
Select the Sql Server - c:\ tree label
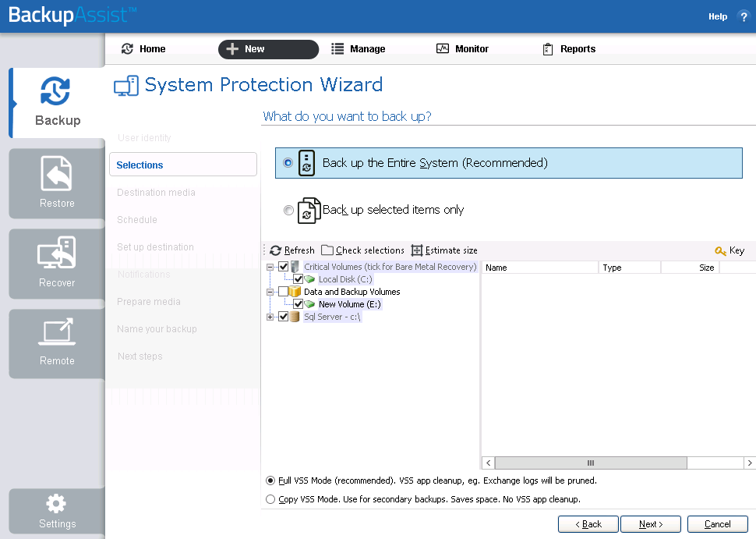(332, 317)
